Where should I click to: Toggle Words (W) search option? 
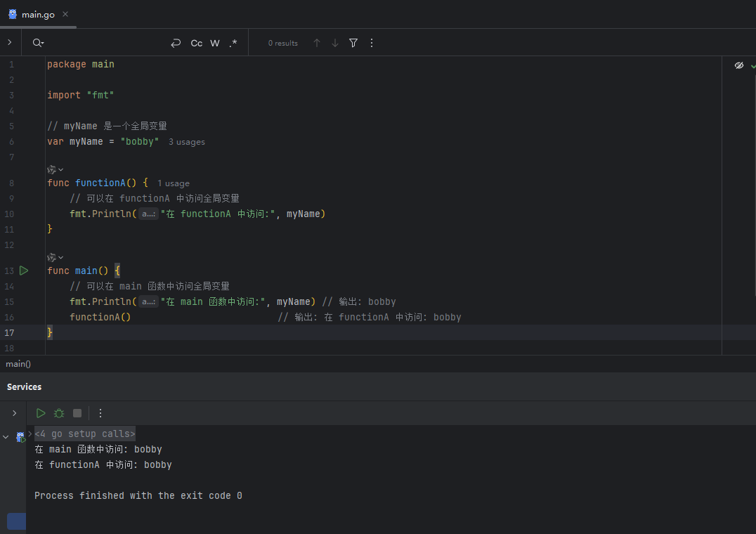[x=215, y=43]
